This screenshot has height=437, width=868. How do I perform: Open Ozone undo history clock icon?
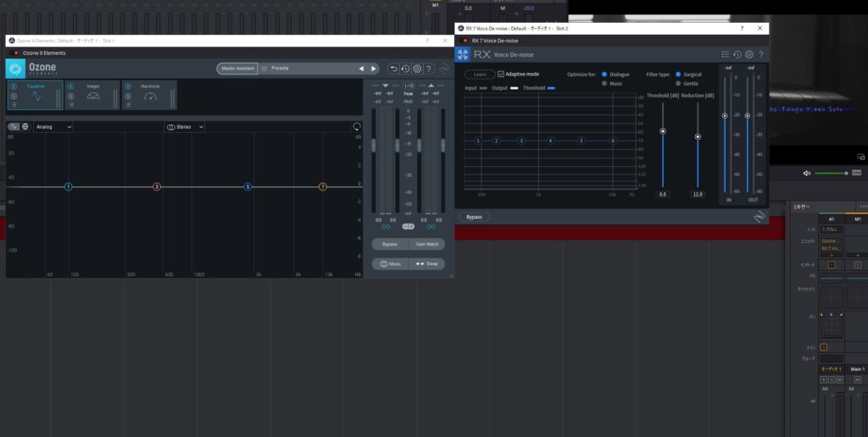(405, 69)
